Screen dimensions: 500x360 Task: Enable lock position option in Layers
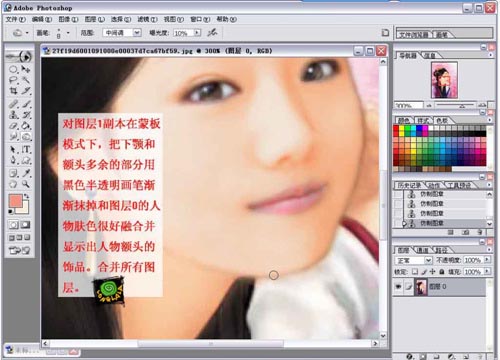(x=432, y=272)
